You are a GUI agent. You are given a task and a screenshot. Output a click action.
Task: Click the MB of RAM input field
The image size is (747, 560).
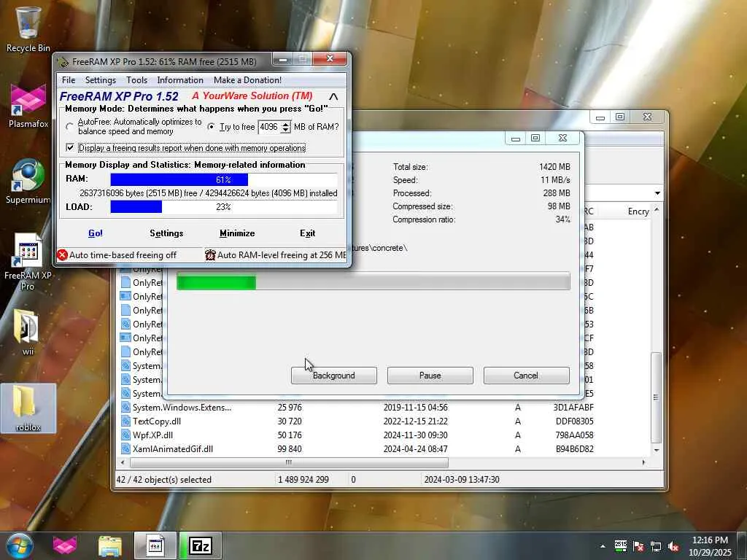click(269, 127)
